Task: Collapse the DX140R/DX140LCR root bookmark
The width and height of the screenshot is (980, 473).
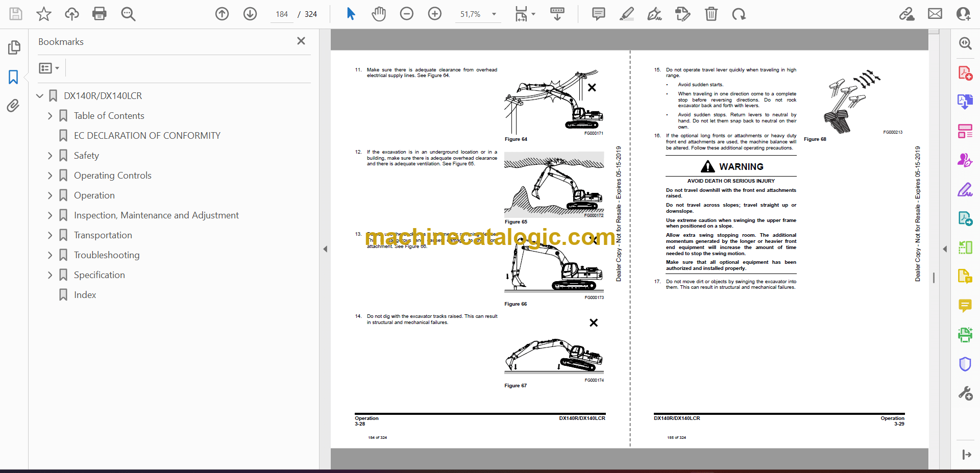Action: [40, 96]
